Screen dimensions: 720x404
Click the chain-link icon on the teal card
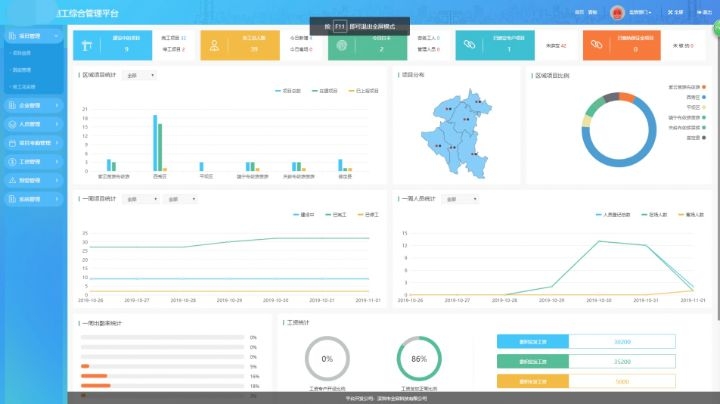click(470, 45)
